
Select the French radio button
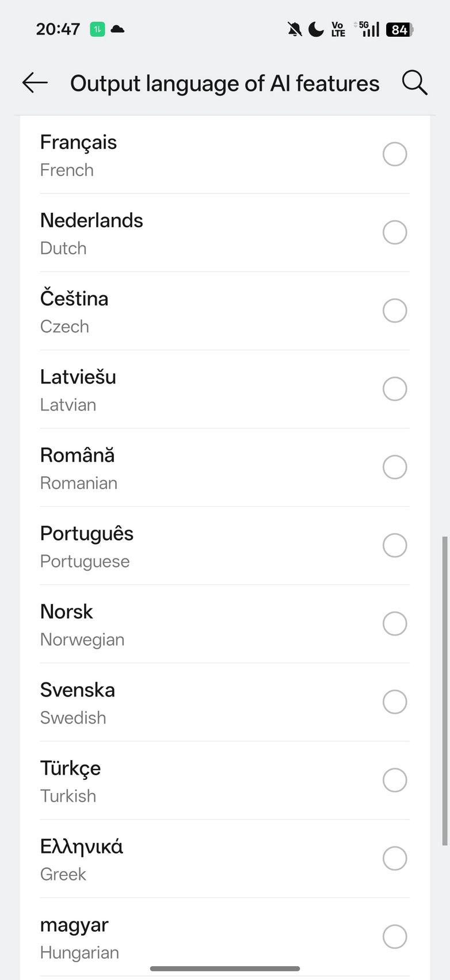(x=395, y=154)
